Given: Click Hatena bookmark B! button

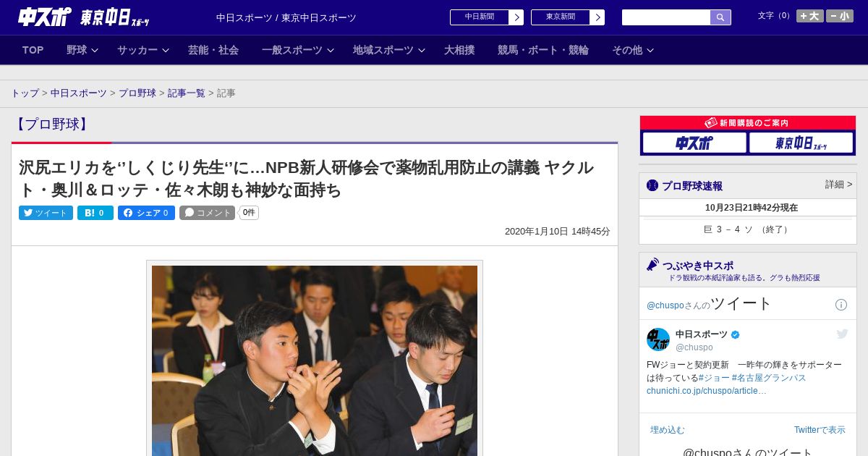Looking at the screenshot, I should [95, 213].
